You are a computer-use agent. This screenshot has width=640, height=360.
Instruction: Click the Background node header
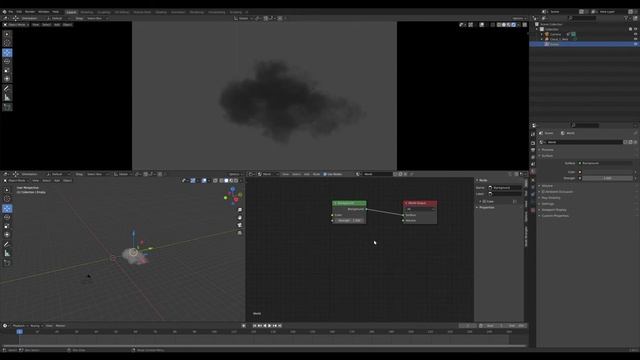pos(349,203)
